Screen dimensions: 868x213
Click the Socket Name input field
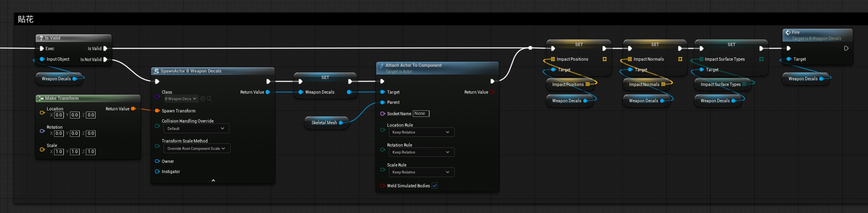point(421,114)
